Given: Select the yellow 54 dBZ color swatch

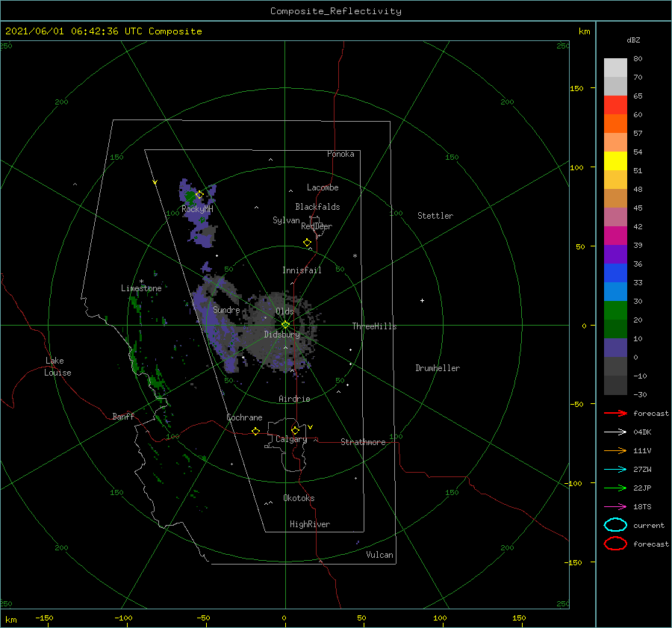Looking at the screenshot, I should coord(615,161).
